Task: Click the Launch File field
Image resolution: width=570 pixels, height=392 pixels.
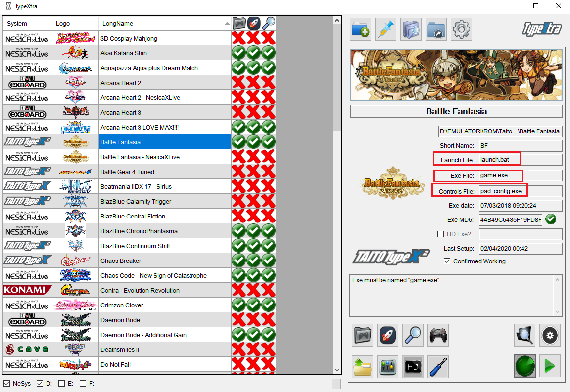Action: pyautogui.click(x=520, y=160)
